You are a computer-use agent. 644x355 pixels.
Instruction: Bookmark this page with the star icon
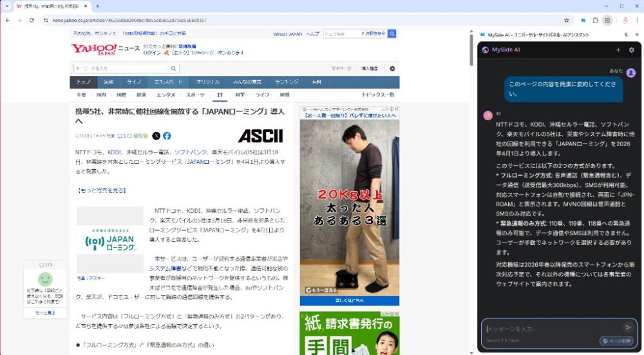pos(567,20)
